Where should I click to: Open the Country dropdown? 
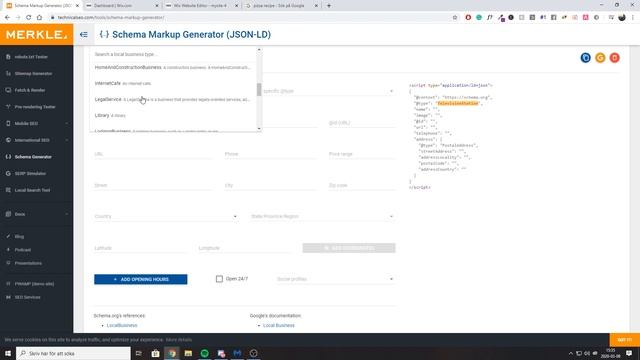pos(166,216)
